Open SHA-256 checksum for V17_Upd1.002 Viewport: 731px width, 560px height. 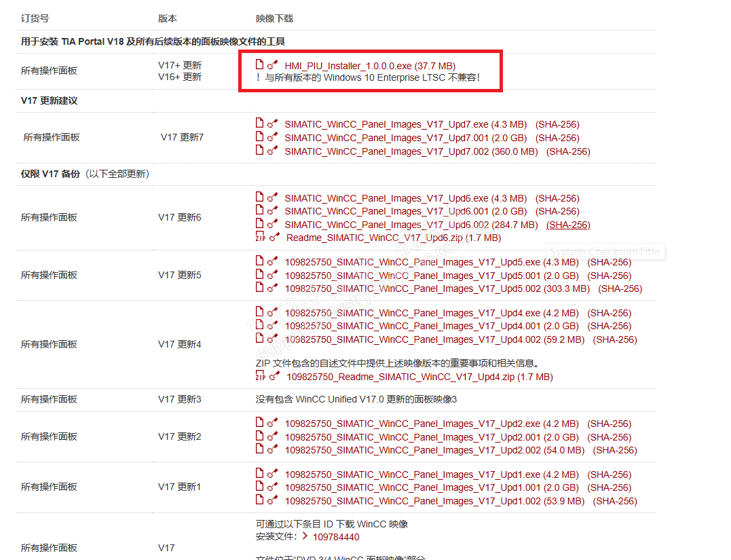pos(615,501)
